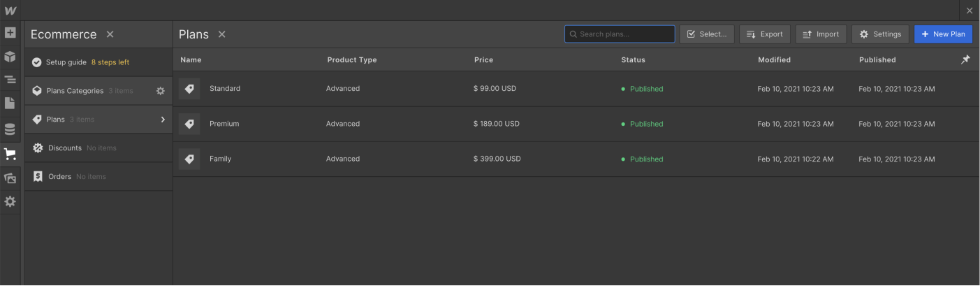Open the Setup guide with 8 steps left
The width and height of the screenshot is (980, 286).
[87, 62]
